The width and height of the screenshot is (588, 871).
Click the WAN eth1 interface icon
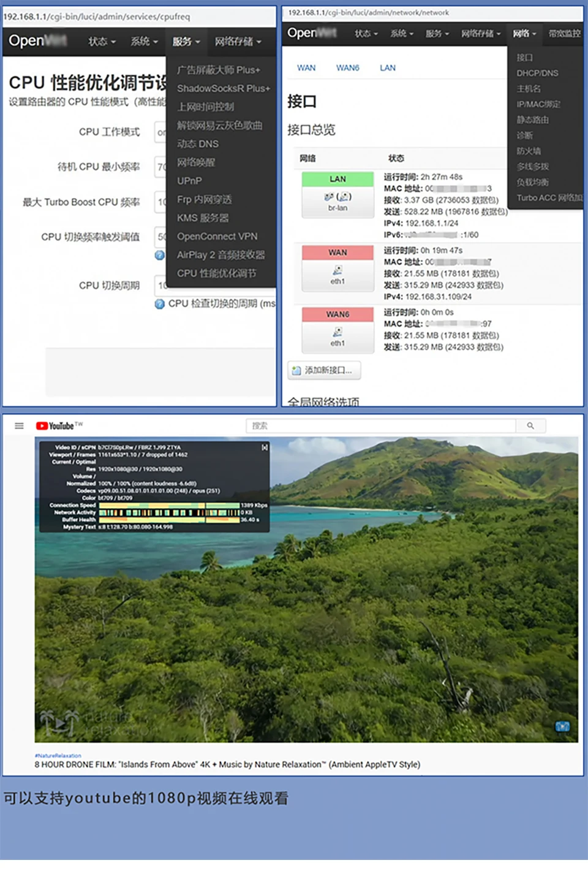coord(337,270)
